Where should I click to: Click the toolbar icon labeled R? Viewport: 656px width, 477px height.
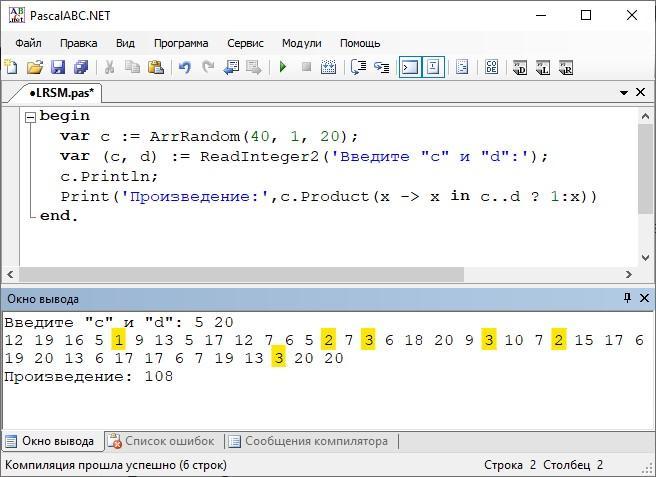(x=566, y=68)
